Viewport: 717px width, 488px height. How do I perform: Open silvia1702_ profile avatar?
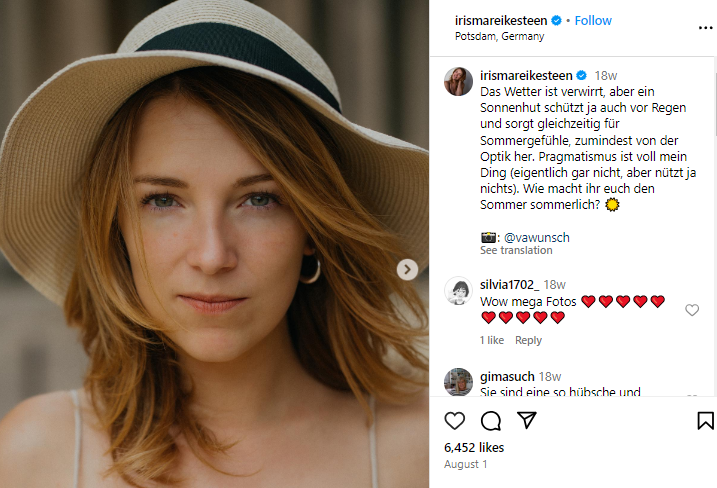(458, 291)
